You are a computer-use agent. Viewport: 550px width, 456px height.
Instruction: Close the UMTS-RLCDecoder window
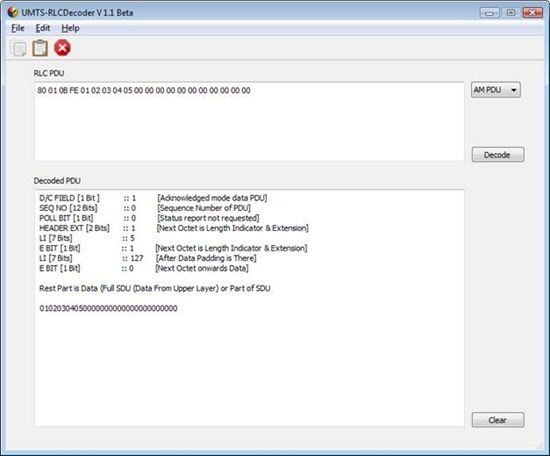click(532, 13)
